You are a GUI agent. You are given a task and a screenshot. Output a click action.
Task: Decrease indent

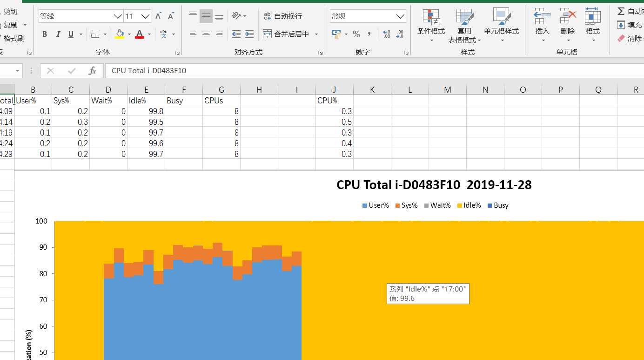tap(236, 34)
